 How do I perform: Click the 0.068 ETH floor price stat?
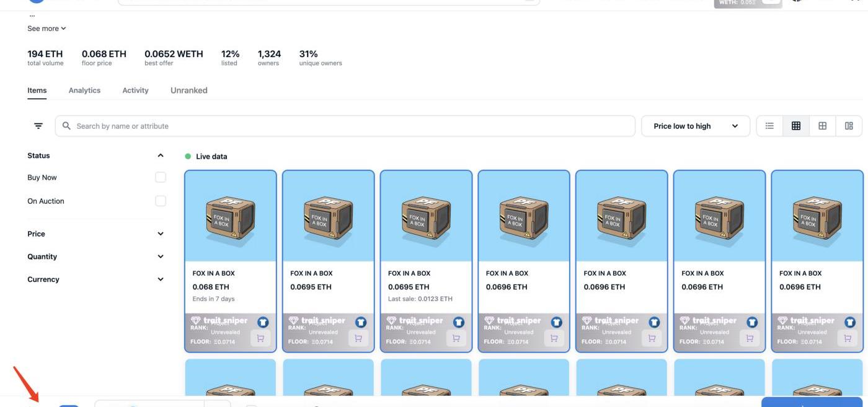click(x=104, y=58)
